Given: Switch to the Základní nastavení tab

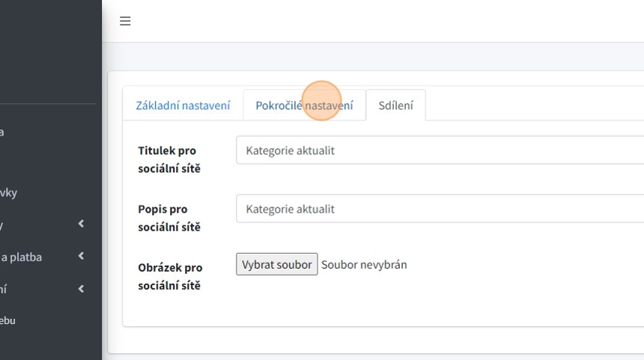Looking at the screenshot, I should tap(183, 106).
